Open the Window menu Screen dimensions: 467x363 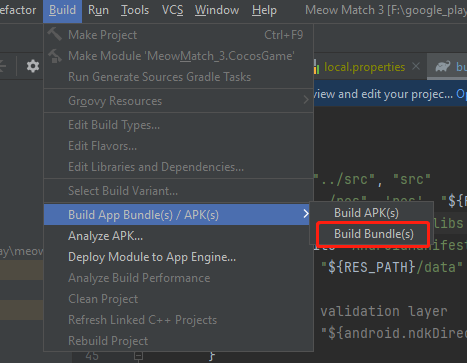coord(217,10)
